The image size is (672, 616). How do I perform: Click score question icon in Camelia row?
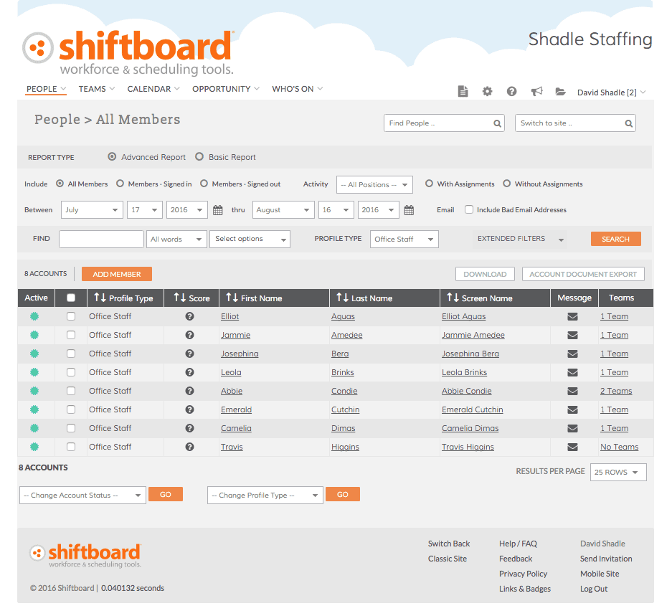click(189, 428)
